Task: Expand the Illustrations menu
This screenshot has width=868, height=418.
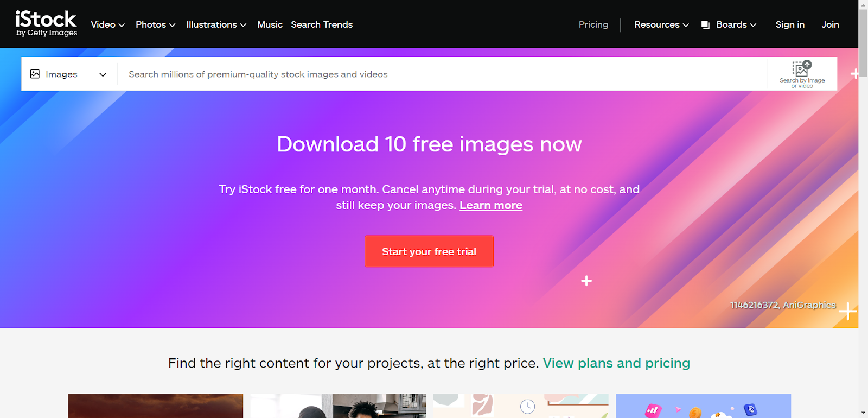Action: tap(216, 24)
